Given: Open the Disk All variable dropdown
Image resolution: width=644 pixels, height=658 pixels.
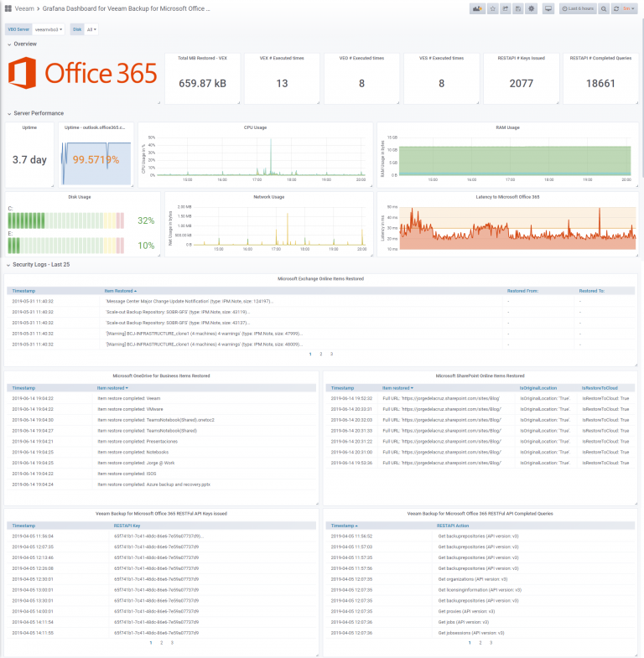Looking at the screenshot, I should click(91, 29).
